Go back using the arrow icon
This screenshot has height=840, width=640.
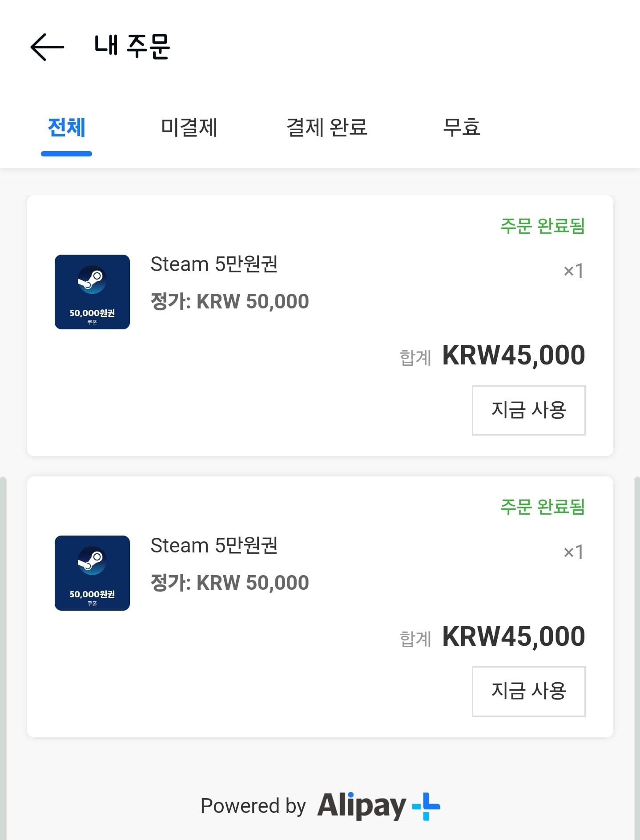coord(47,47)
